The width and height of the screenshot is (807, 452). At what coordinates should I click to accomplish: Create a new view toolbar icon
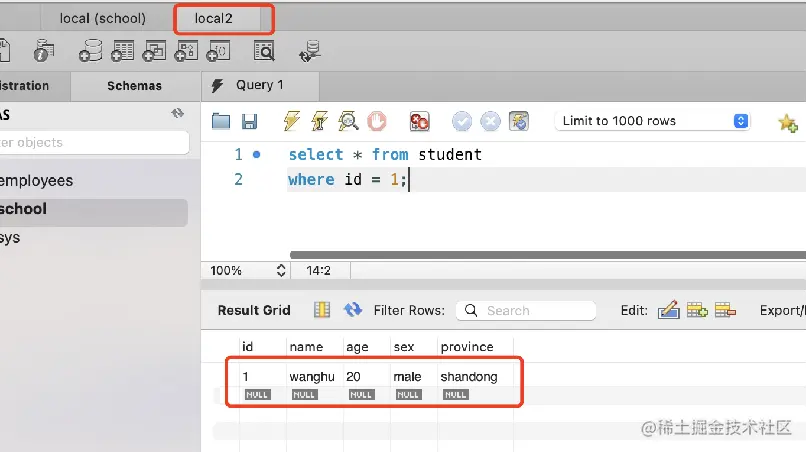154,50
